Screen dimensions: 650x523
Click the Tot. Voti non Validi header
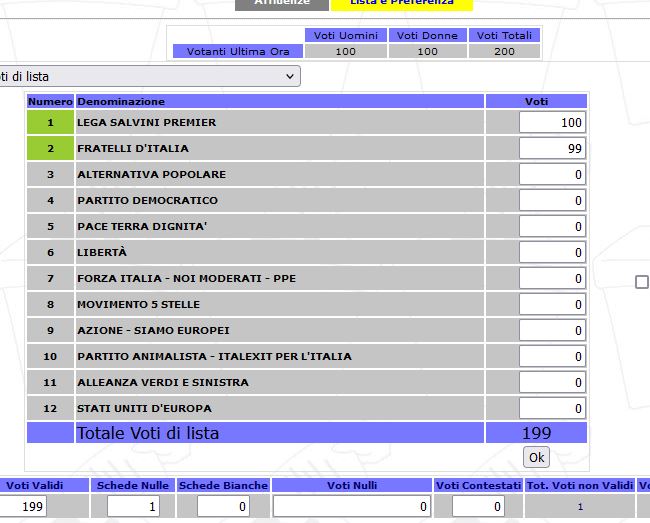point(580,485)
